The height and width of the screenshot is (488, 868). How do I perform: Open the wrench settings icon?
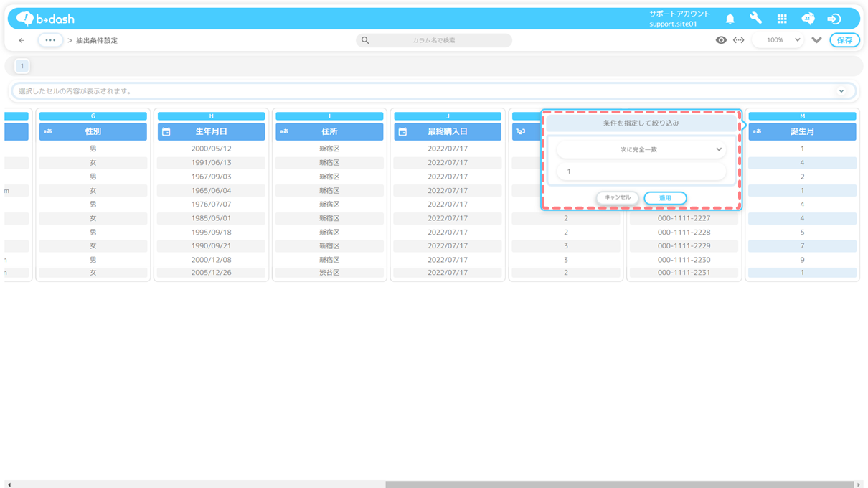coord(755,19)
